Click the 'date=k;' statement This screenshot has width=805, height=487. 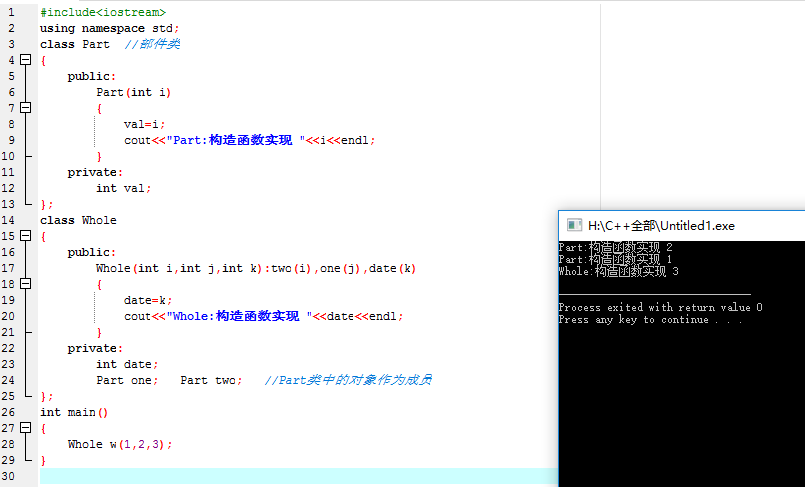click(148, 300)
